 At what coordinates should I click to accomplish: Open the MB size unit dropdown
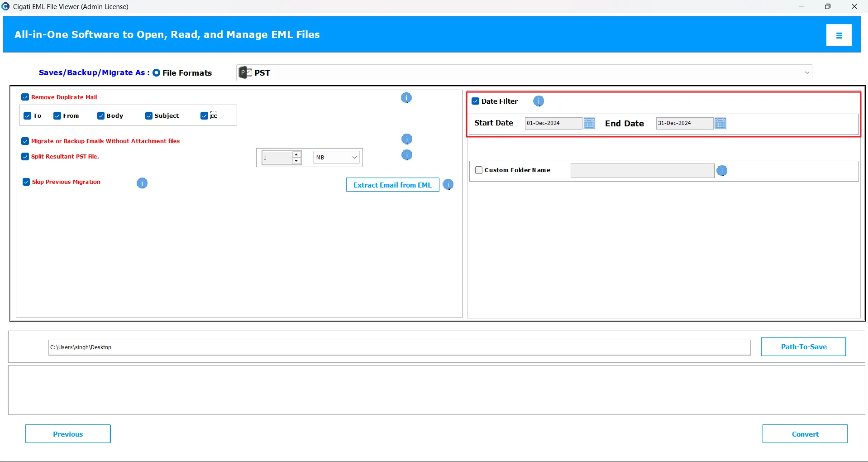coord(336,158)
